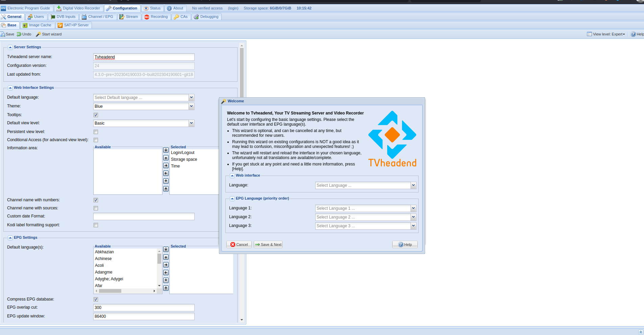Click the EPG overlap cut field
Screen dimensions: 644x335
(144, 308)
